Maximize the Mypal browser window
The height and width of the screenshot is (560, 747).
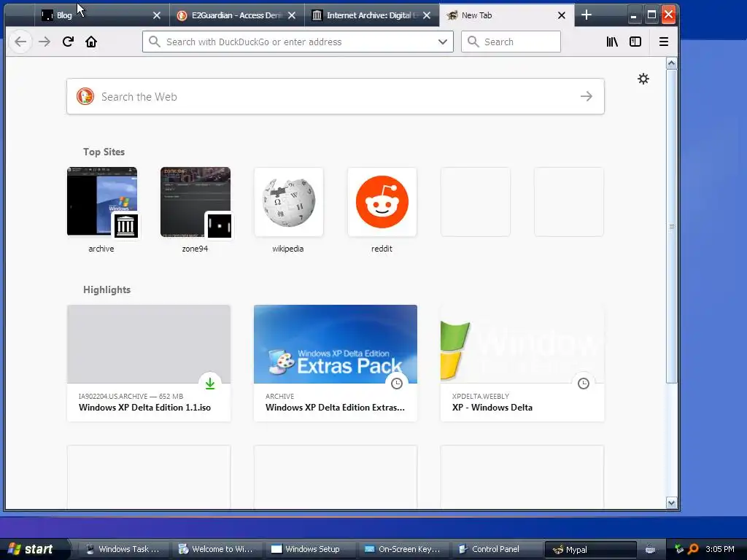coord(651,15)
